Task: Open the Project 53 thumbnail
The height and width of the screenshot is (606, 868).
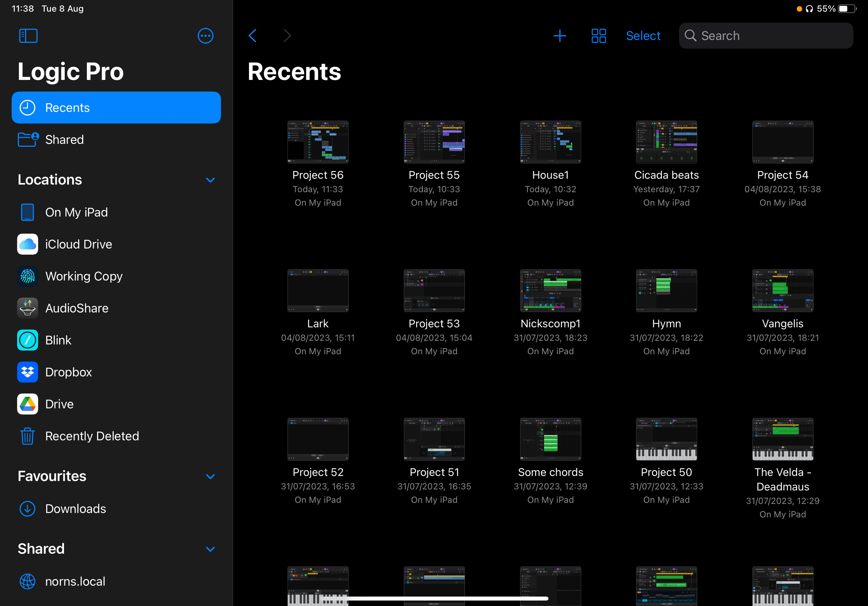Action: point(434,291)
